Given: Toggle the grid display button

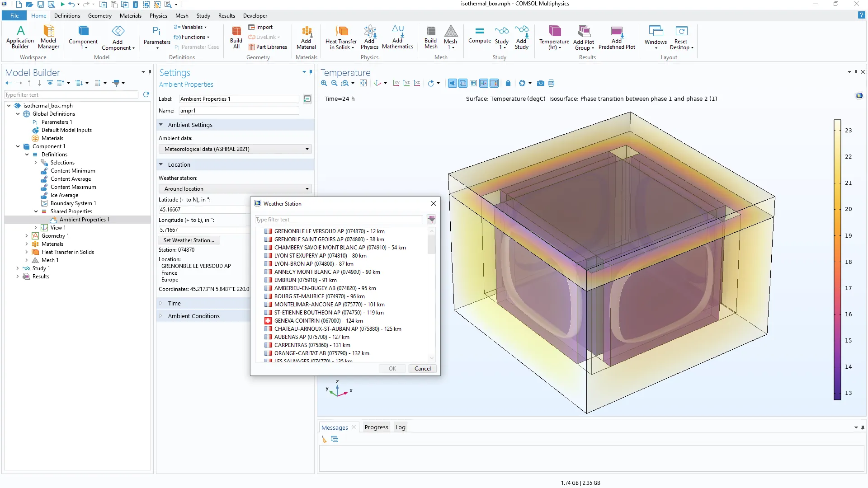Looking at the screenshot, I should (x=473, y=83).
